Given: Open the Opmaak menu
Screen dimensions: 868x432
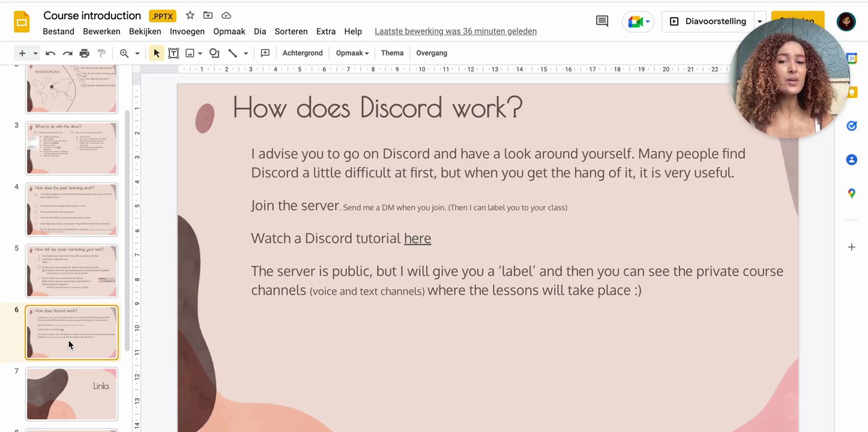Looking at the screenshot, I should pos(229,31).
